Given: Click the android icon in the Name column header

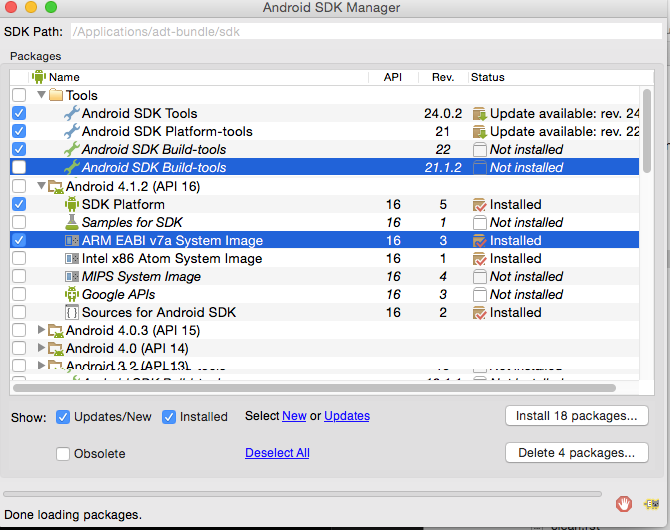Looking at the screenshot, I should (x=39, y=77).
